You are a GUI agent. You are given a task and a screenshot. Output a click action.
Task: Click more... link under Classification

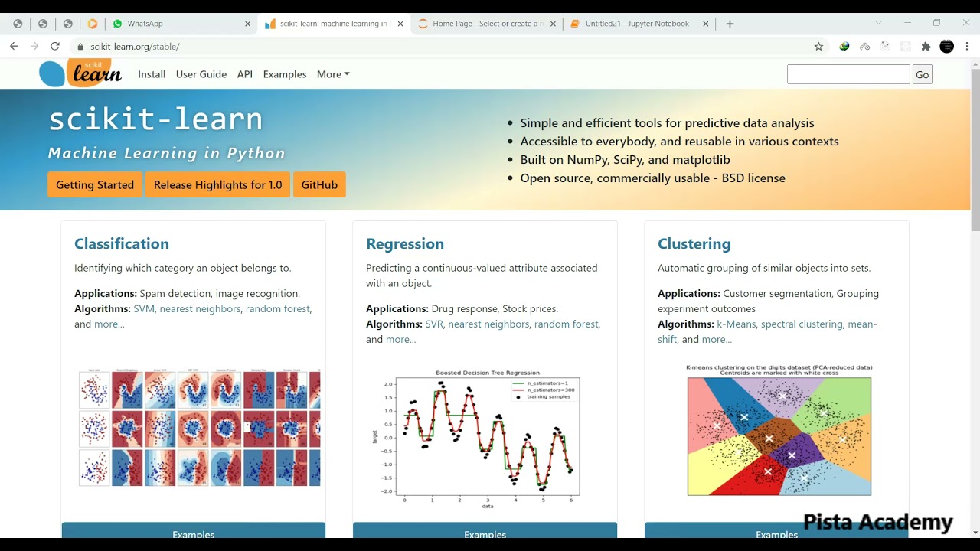109,324
